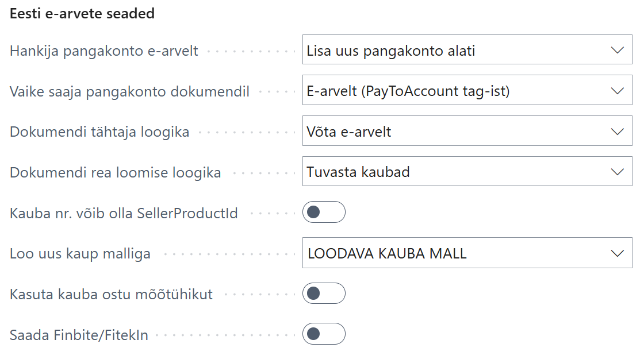The image size is (644, 363).
Task: Click the 'Hankija pangakonto e-arvelt' field label
Action: tap(104, 51)
